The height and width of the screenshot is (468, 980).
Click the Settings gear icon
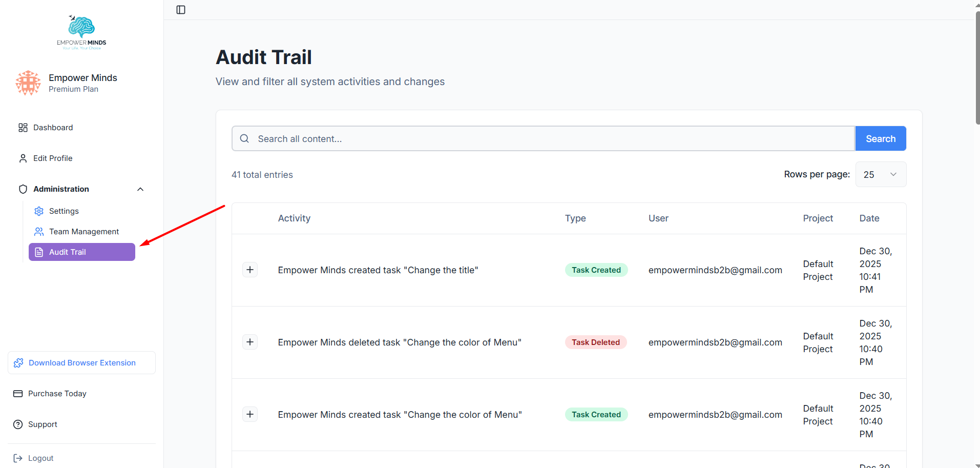[x=39, y=211]
